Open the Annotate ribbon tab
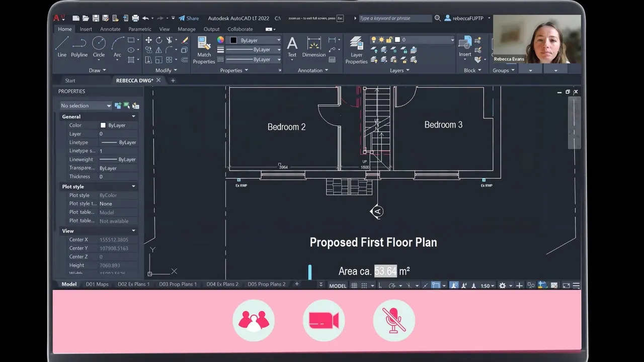Viewport: 644px width, 362px height. [110, 29]
